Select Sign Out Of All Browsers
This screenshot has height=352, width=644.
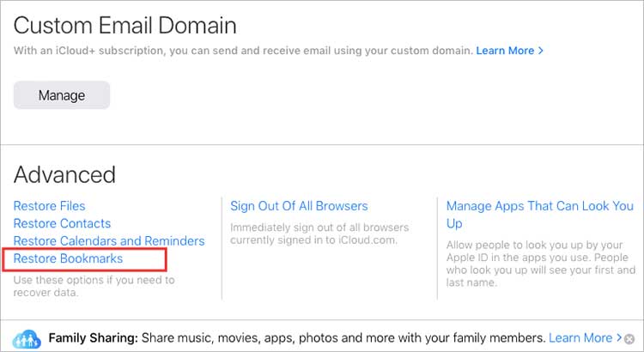click(299, 206)
